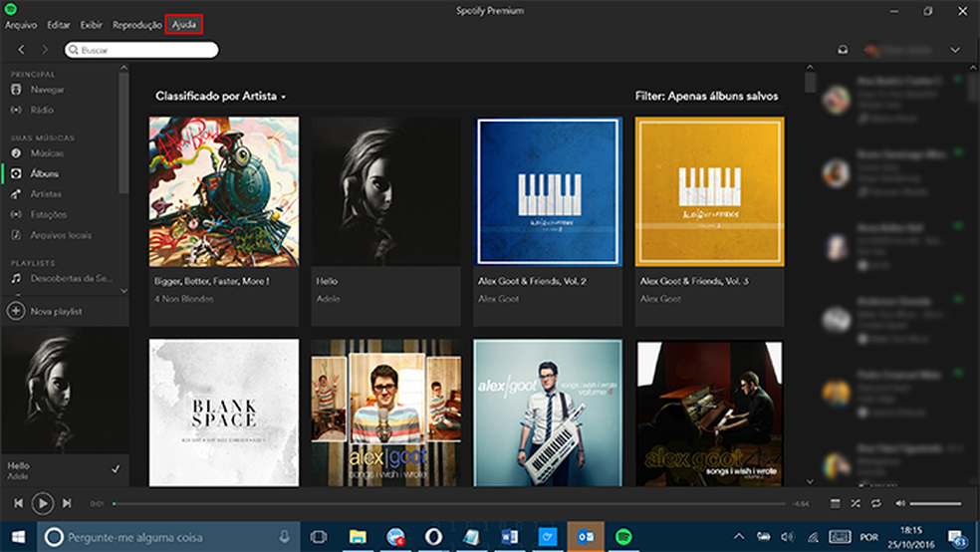Open Músicas in the sidebar
This screenshot has height=552, width=980.
pyautogui.click(x=47, y=153)
